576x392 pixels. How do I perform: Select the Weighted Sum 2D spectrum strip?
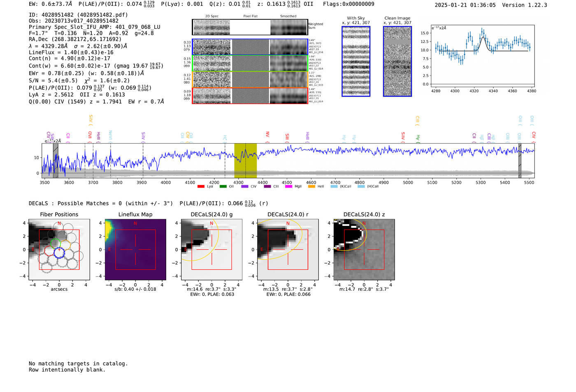250,27
